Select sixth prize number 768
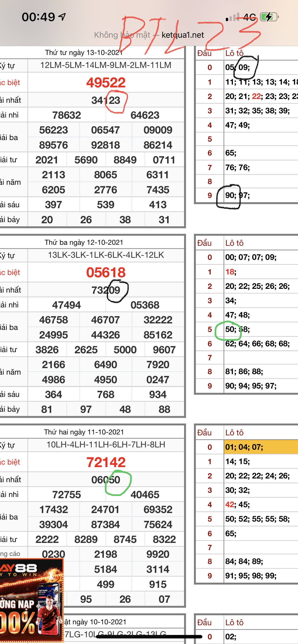The image size is (298, 644). 106,395
